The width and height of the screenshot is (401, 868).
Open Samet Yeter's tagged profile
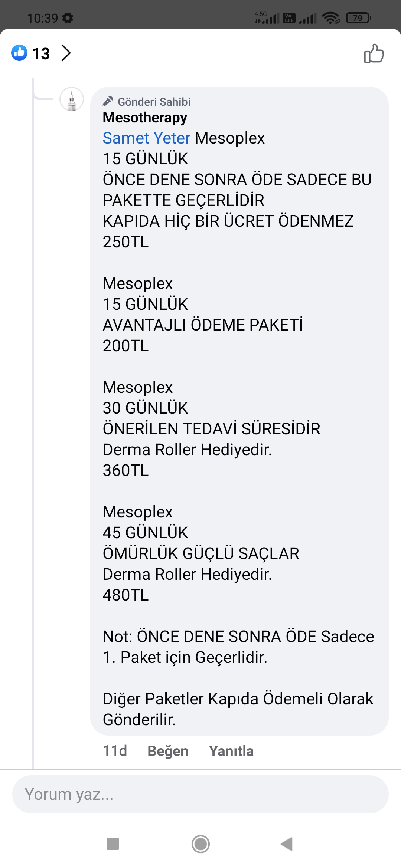tap(146, 138)
